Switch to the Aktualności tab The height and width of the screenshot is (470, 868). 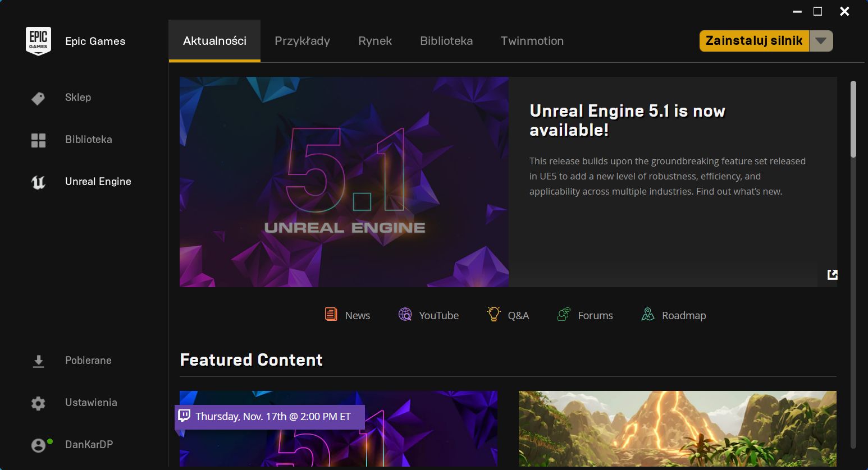click(214, 41)
